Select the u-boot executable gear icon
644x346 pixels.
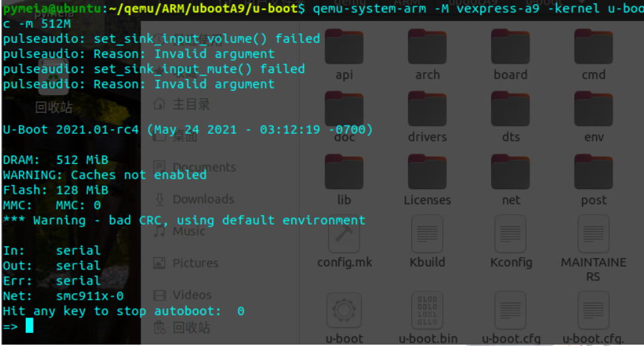[344, 311]
